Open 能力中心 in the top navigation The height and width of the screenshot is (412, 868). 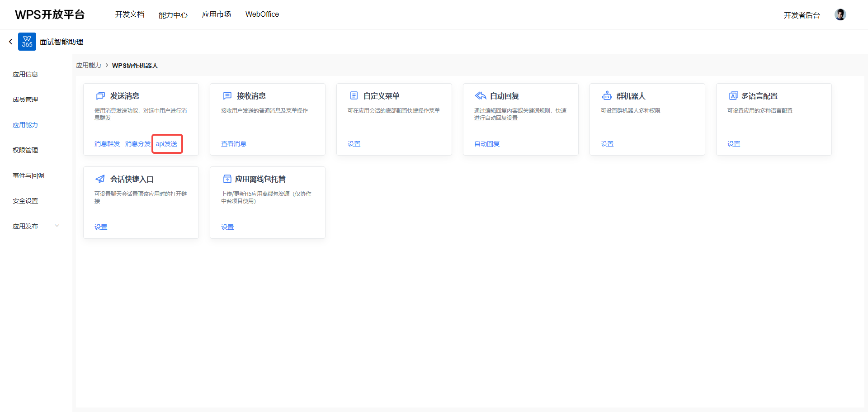click(x=173, y=15)
